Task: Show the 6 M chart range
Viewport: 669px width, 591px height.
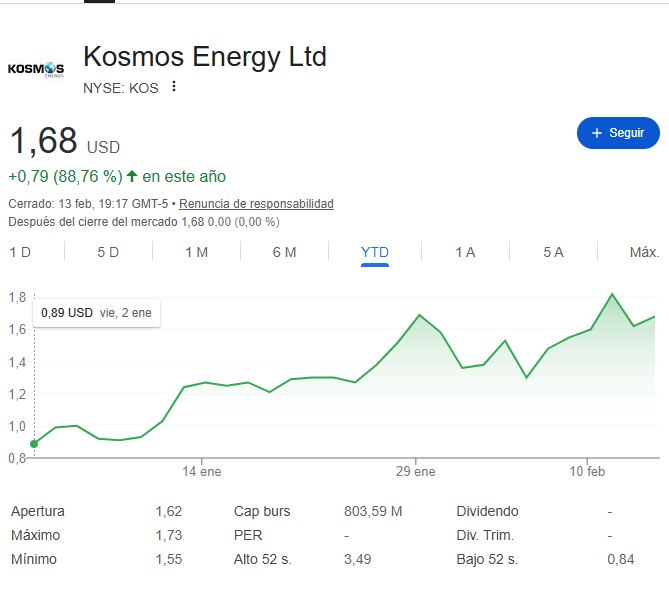Action: (284, 252)
